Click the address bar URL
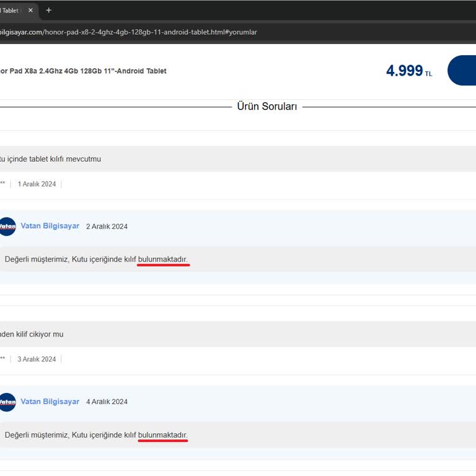The width and height of the screenshot is (476, 476). pos(128,32)
